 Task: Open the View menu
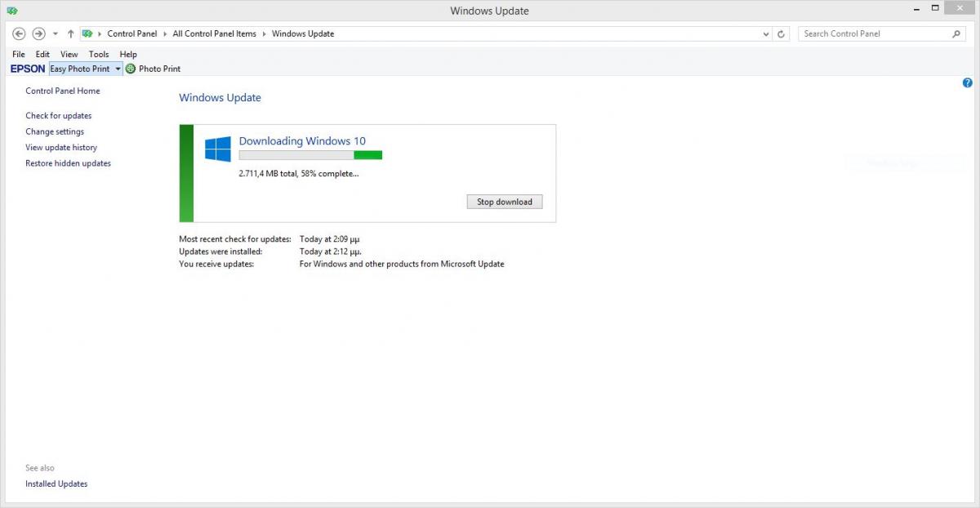click(x=69, y=54)
